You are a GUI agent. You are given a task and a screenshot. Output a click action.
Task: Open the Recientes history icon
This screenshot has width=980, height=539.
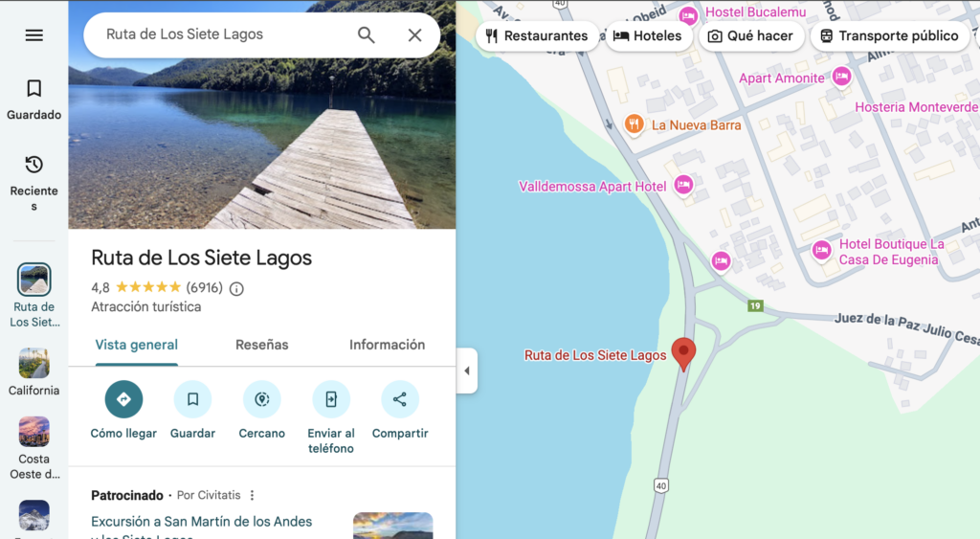(x=33, y=165)
